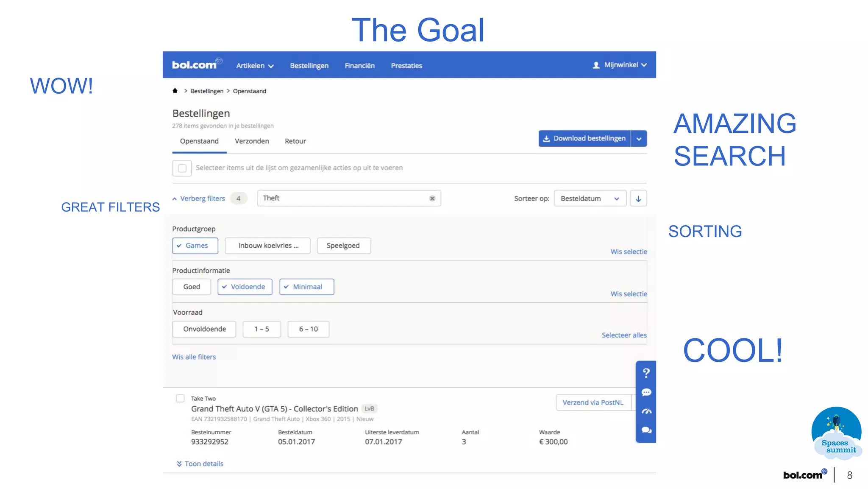
Task: Open the chat bubble icon in side panel
Action: (x=646, y=392)
